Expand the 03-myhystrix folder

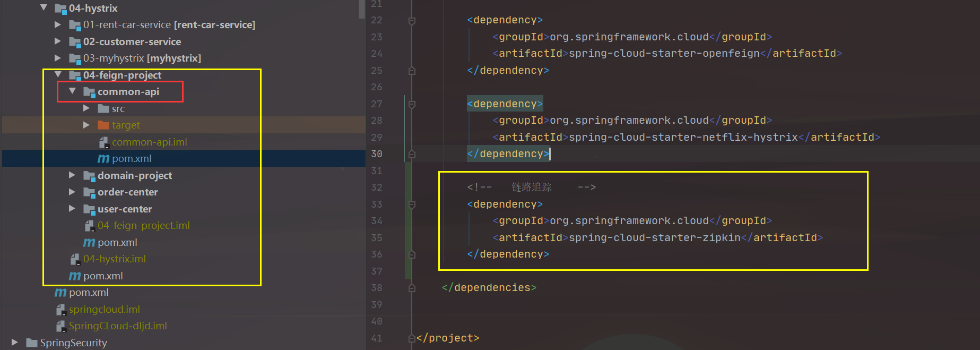(x=58, y=58)
